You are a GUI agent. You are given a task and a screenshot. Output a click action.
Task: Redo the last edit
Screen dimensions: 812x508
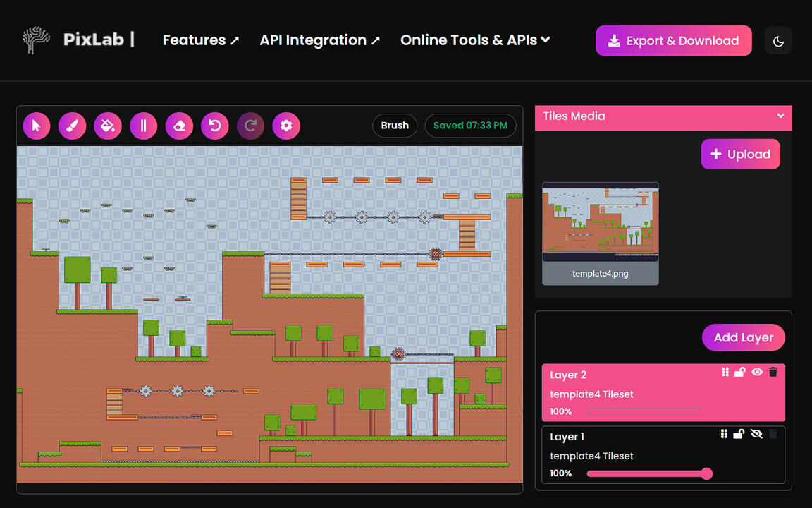[250, 125]
